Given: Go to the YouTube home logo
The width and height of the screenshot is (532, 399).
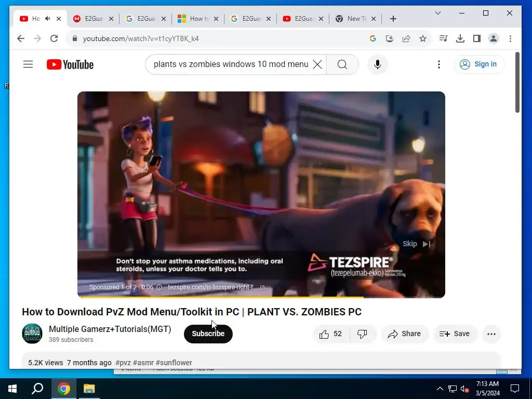Looking at the screenshot, I should pyautogui.click(x=70, y=64).
